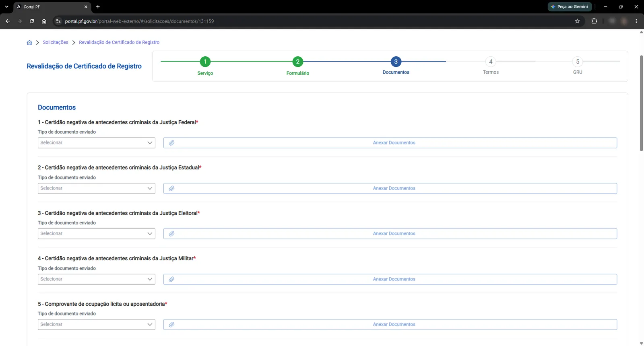Bookmark this page with the star icon
This screenshot has height=346, width=644.
point(577,21)
